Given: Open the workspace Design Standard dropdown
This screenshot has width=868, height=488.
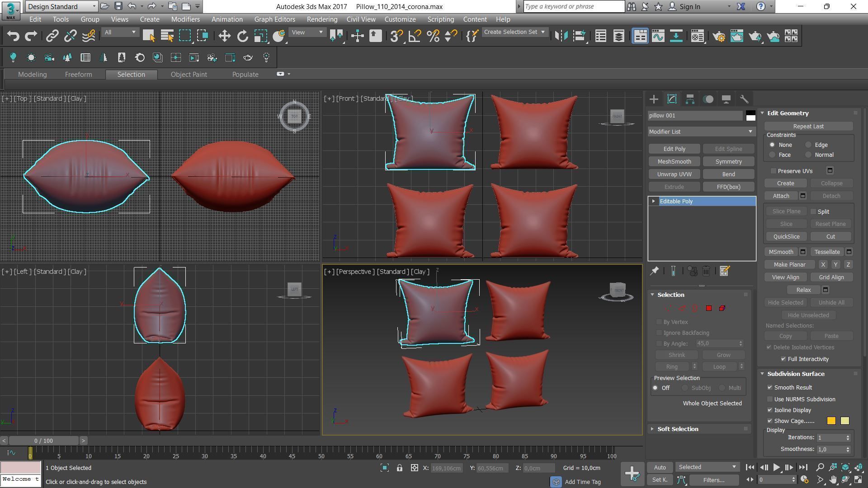Looking at the screenshot, I should pos(61,6).
